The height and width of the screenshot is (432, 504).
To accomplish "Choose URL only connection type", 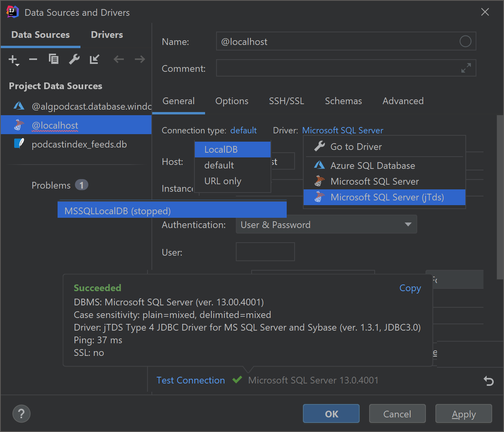I will tap(233, 181).
